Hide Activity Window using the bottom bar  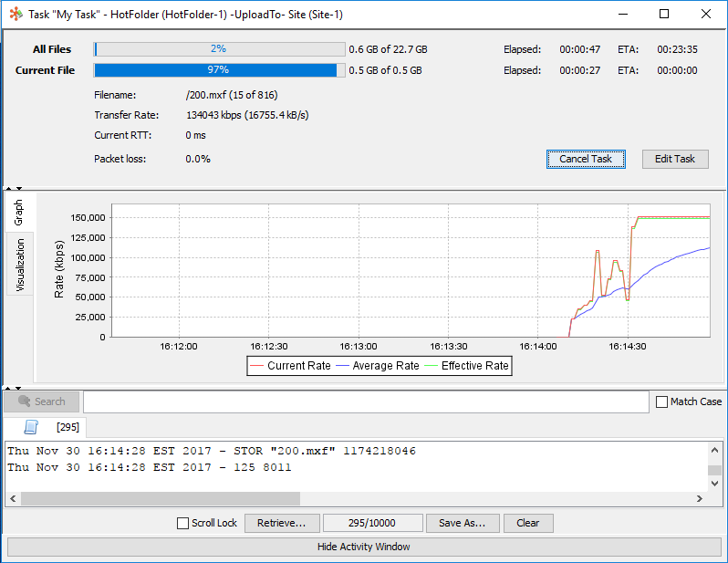[x=363, y=547]
